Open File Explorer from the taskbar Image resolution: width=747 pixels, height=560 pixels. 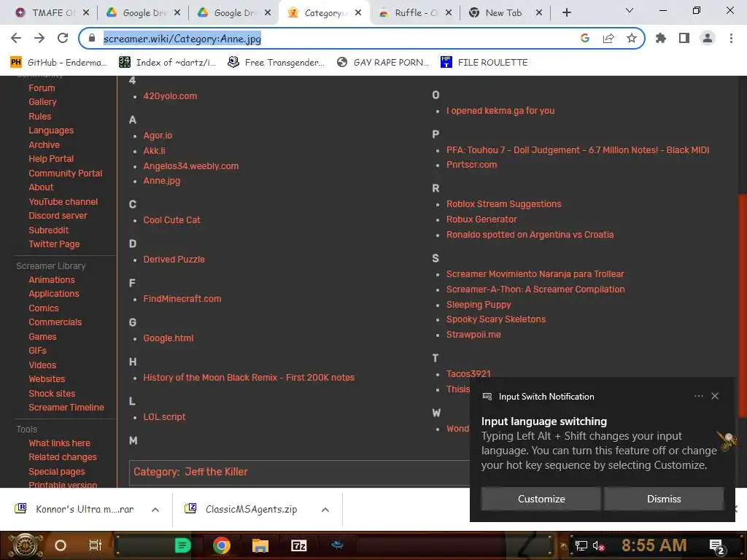click(260, 545)
